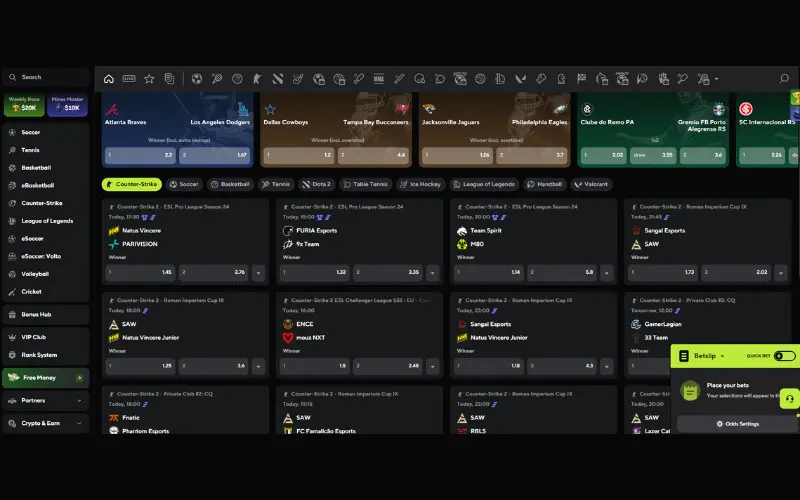Open the Weekly Race $20K promo
The height and width of the screenshot is (500, 800).
[24, 104]
